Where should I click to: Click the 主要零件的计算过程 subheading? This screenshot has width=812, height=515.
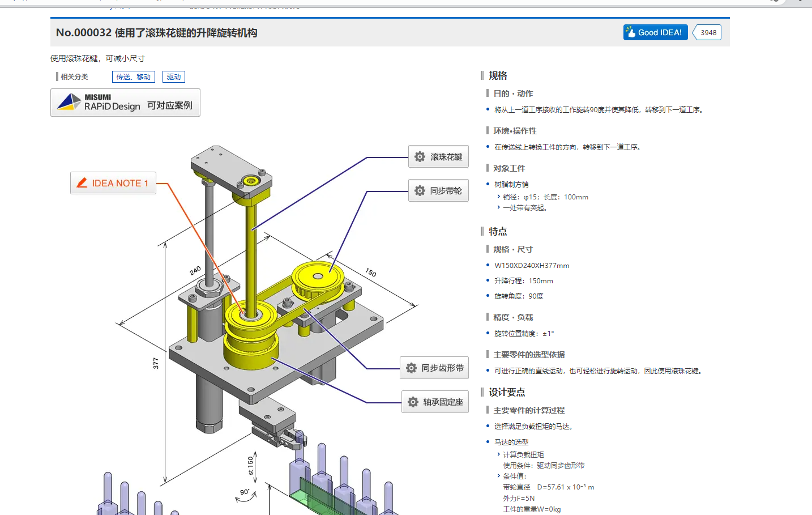tap(529, 410)
